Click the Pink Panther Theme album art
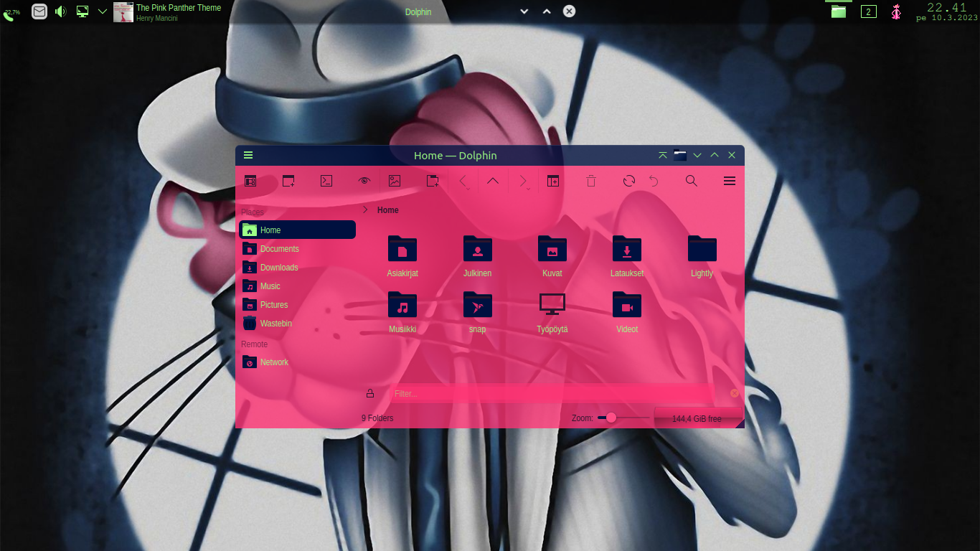Viewport: 980px width, 551px height. (123, 12)
